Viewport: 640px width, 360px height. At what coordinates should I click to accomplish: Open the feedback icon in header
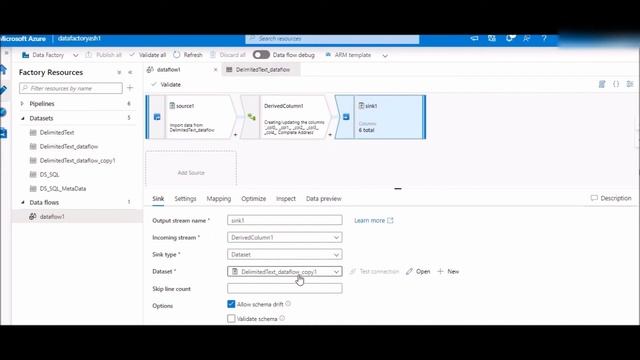(x=527, y=38)
